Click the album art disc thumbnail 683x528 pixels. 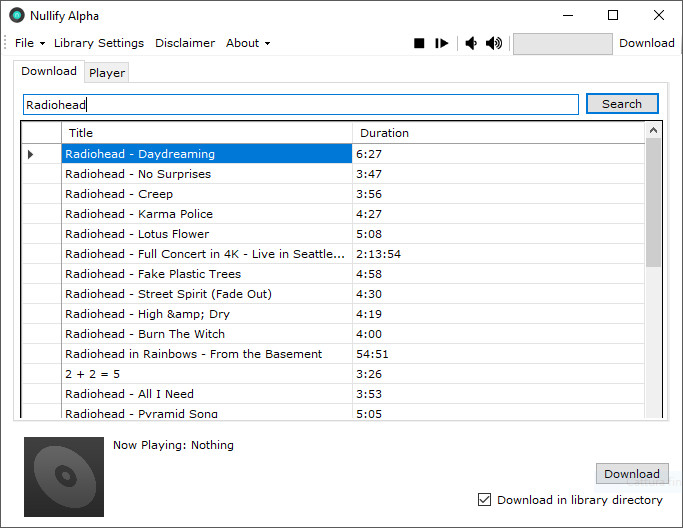(x=64, y=477)
